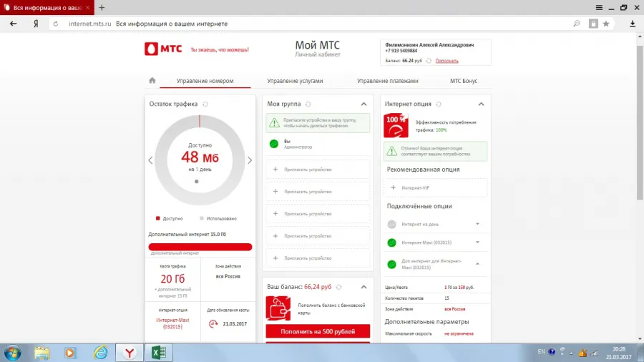Collapse the Доп.интернет для Интернет-Maxi option

(x=478, y=264)
